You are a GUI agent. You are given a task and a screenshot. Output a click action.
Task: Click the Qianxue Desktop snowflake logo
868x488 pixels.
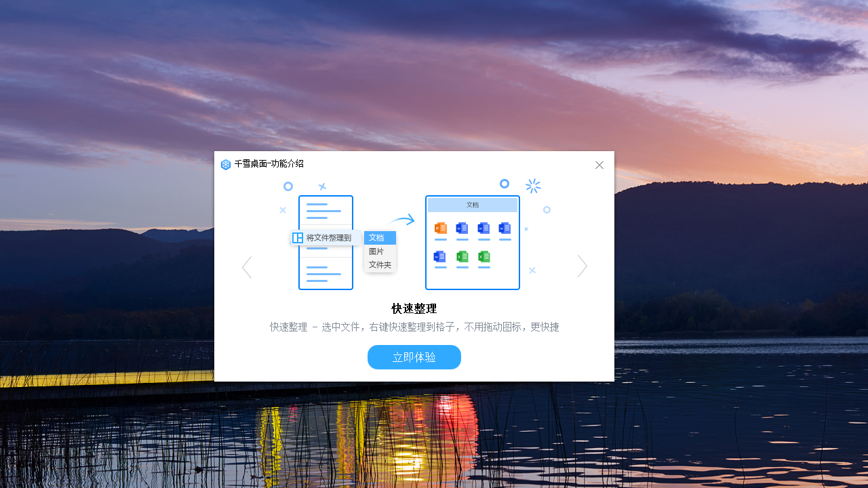(225, 164)
